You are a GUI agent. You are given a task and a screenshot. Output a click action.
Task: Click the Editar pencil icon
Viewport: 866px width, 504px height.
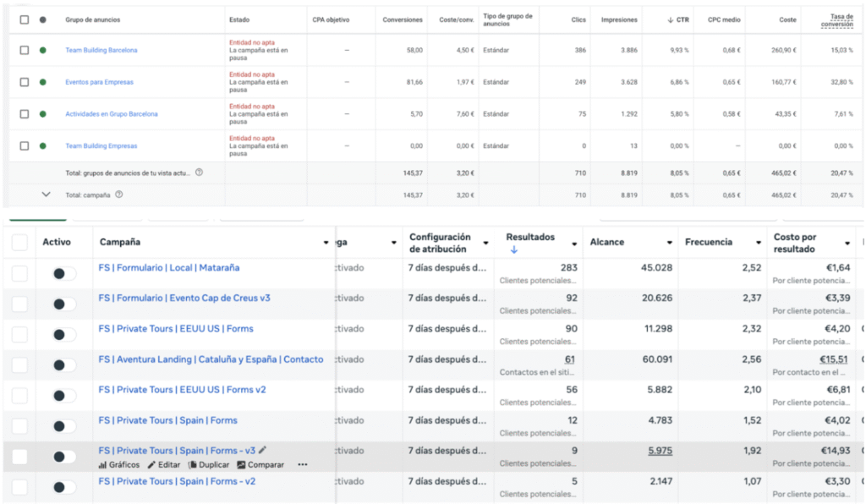[151, 465]
